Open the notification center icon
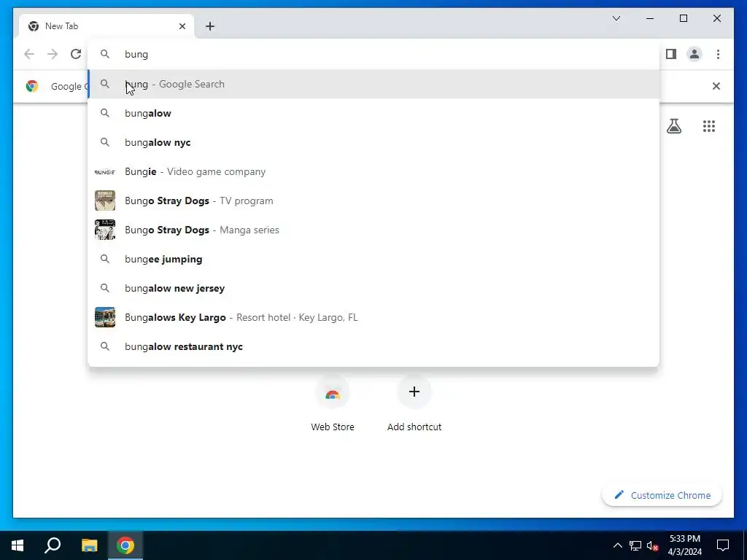Screen dimensions: 747x560 coord(723,545)
